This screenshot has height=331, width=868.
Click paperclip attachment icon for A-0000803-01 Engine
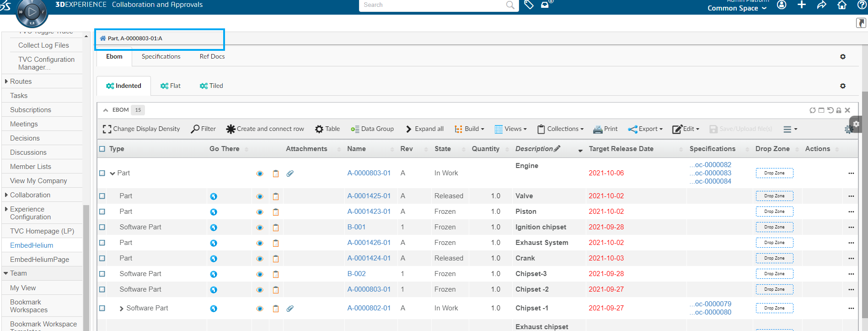(x=290, y=174)
